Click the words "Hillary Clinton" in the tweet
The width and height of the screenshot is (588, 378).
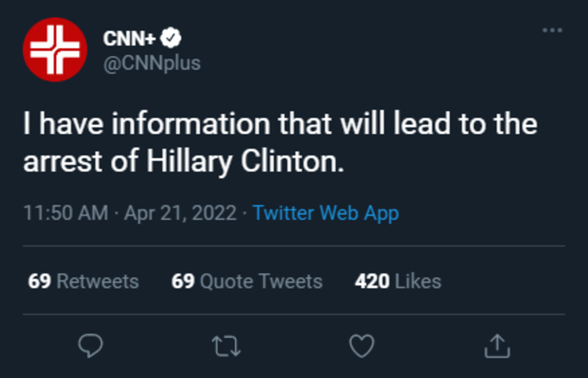click(x=245, y=162)
